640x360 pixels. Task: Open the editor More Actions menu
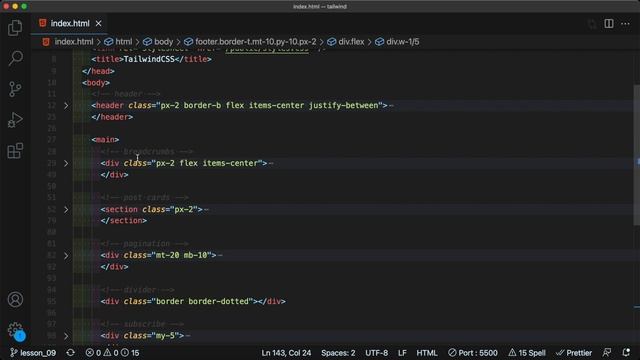tap(625, 24)
